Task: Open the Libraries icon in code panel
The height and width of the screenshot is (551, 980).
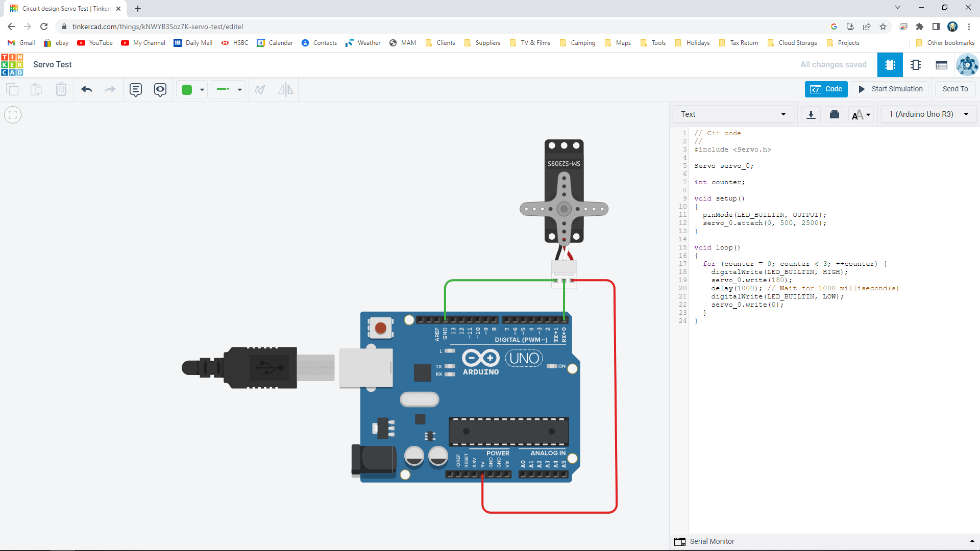Action: [835, 114]
